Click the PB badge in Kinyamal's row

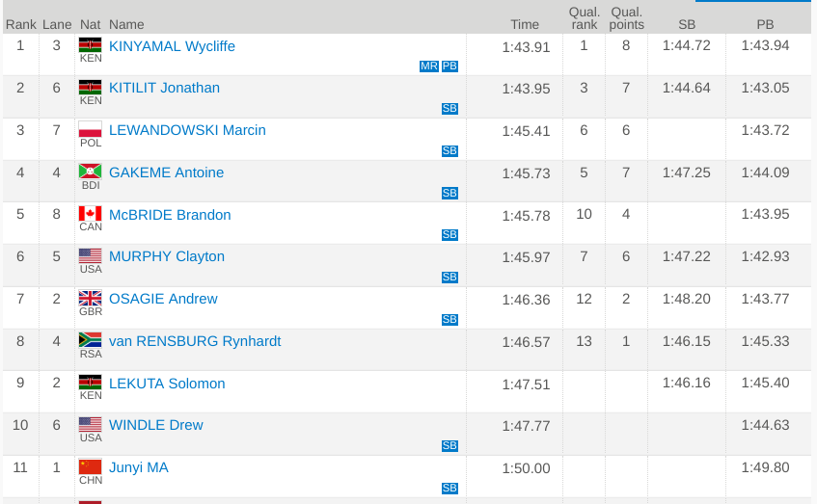click(449, 66)
